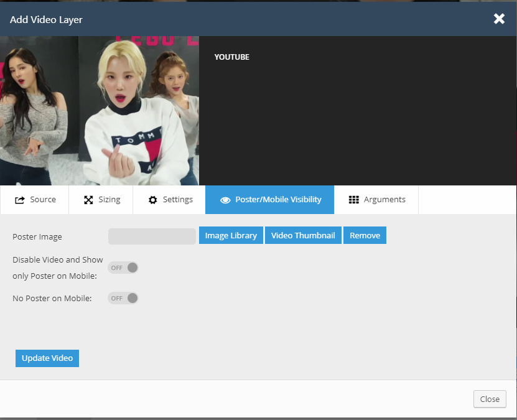The image size is (517, 420).
Task: Click the Close button at bottom right
Action: pos(490,399)
